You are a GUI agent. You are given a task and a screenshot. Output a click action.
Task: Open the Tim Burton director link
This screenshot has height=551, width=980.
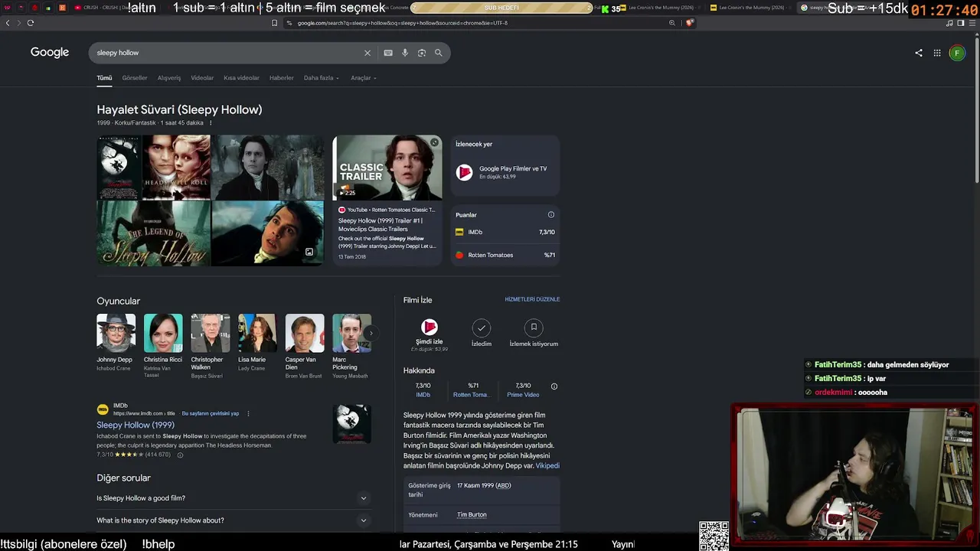click(x=472, y=515)
